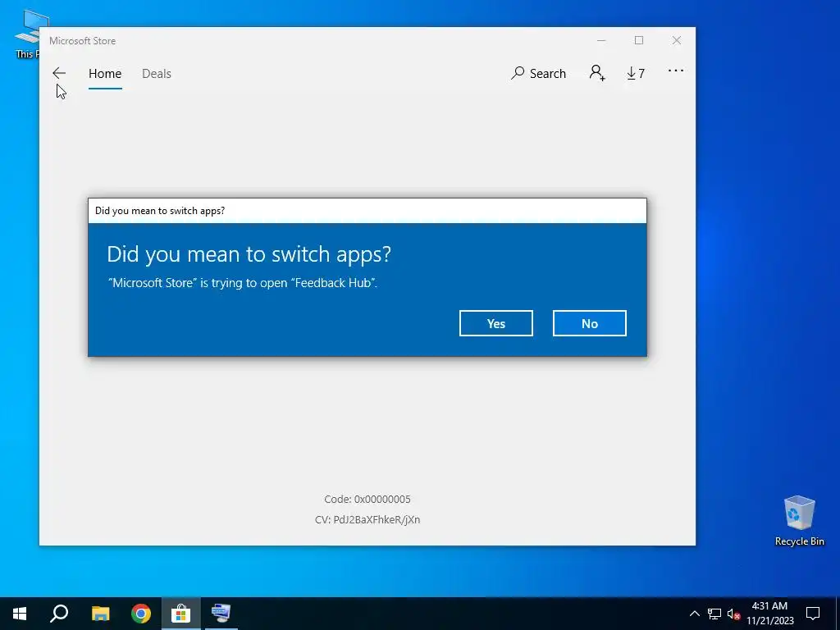The height and width of the screenshot is (630, 840).
Task: Open the Home tab
Action: (x=105, y=73)
